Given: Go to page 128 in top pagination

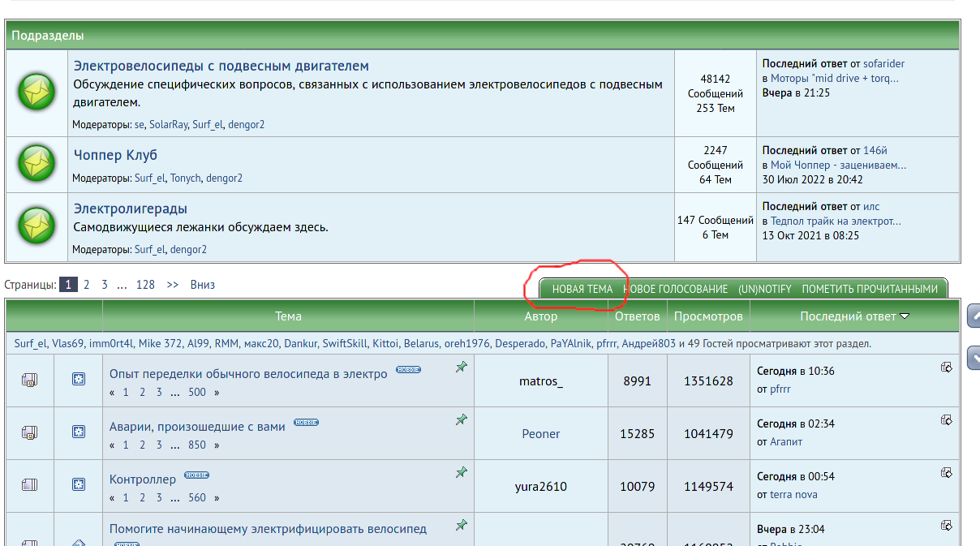Looking at the screenshot, I should (x=145, y=285).
